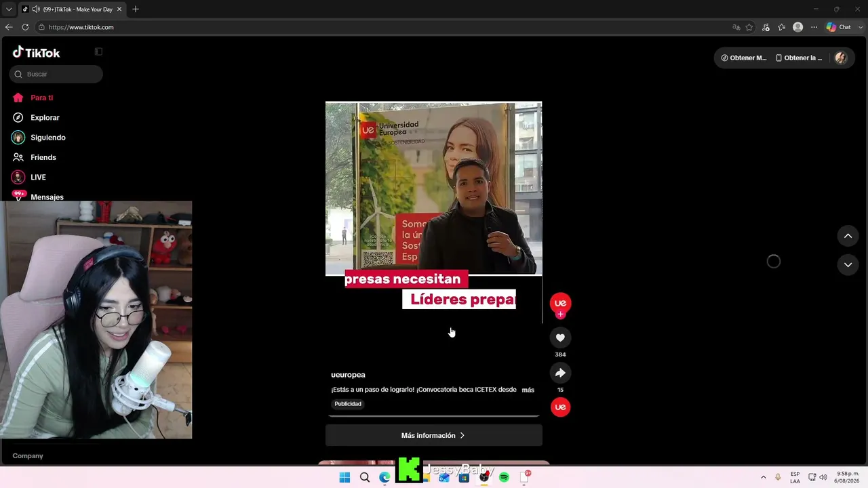The width and height of the screenshot is (868, 488).
Task: Open Windows taskbar search
Action: point(365,477)
